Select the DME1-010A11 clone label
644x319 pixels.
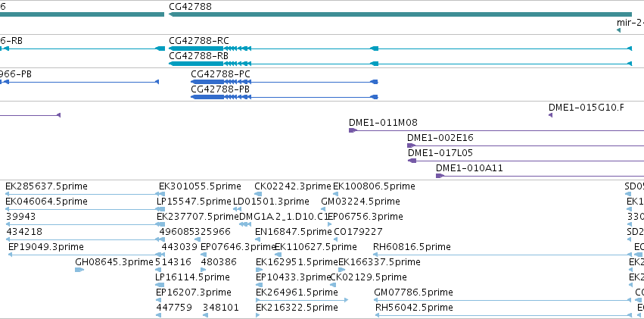pyautogui.click(x=469, y=168)
